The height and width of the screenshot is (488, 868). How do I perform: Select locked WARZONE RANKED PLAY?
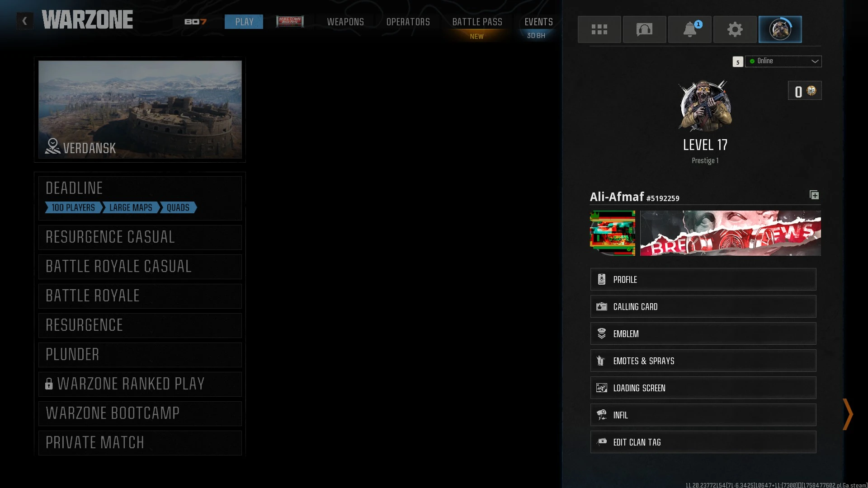[140, 384]
